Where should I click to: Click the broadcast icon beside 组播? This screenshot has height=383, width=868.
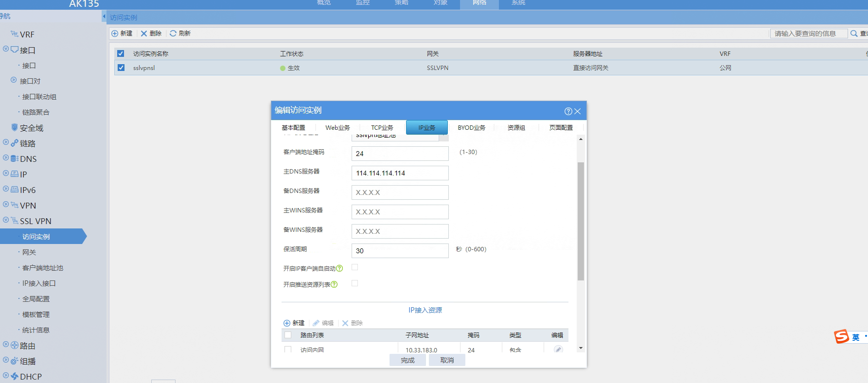click(x=15, y=361)
